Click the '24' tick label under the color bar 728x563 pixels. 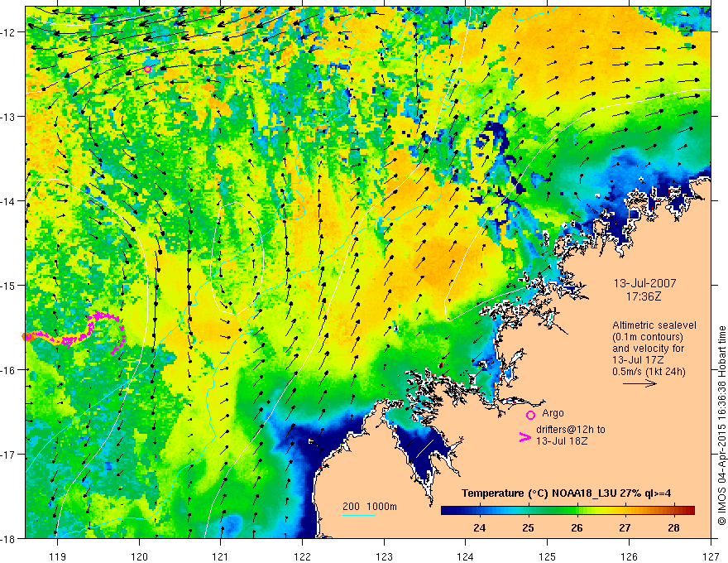tap(480, 528)
